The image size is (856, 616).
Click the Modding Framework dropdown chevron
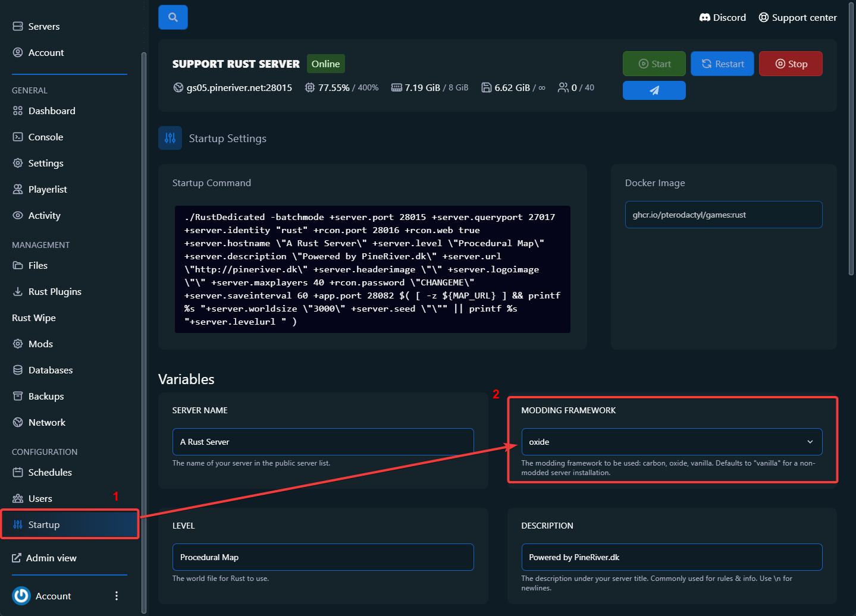810,442
